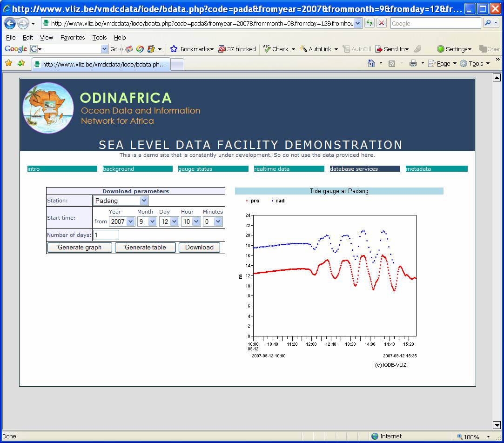Open the Favorites menu
The width and height of the screenshot is (504, 443).
[73, 37]
